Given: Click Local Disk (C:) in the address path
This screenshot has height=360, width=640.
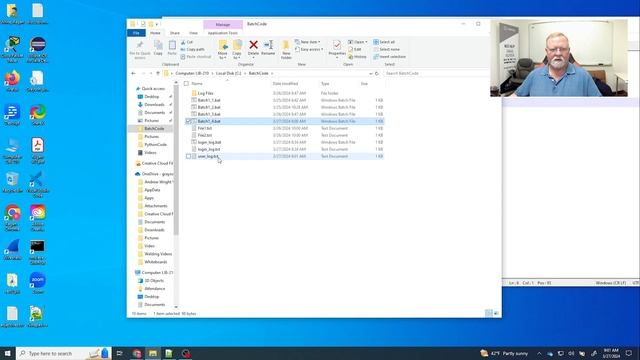Looking at the screenshot, I should (228, 73).
